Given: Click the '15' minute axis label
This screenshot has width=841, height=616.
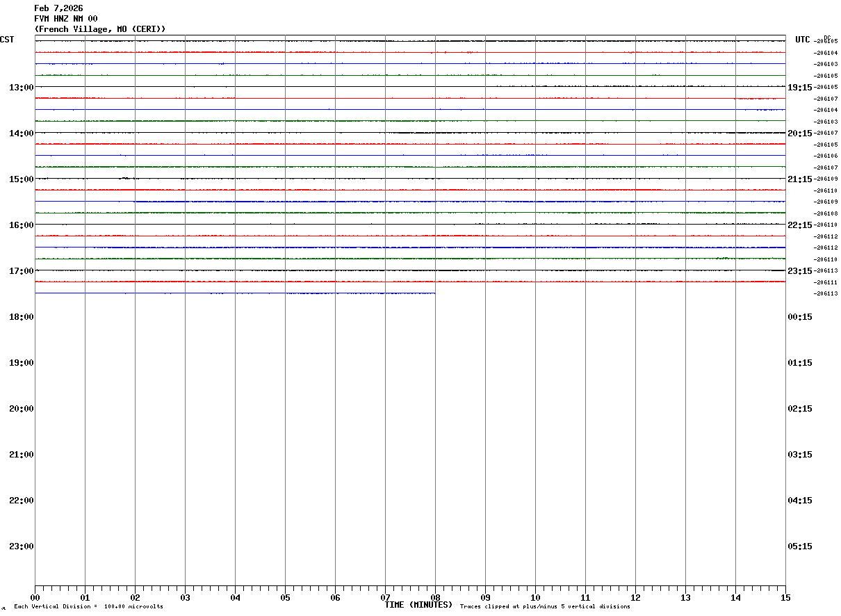Looking at the screenshot, I should tap(785, 597).
